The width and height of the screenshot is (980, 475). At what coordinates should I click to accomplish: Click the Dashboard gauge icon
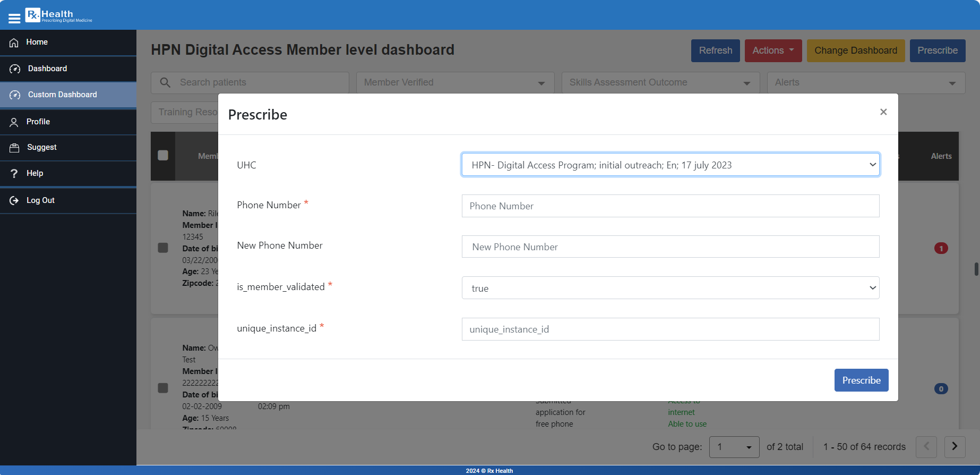click(x=15, y=69)
